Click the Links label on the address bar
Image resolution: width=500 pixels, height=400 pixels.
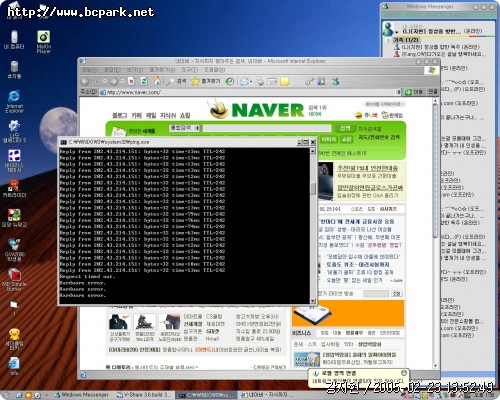(433, 92)
